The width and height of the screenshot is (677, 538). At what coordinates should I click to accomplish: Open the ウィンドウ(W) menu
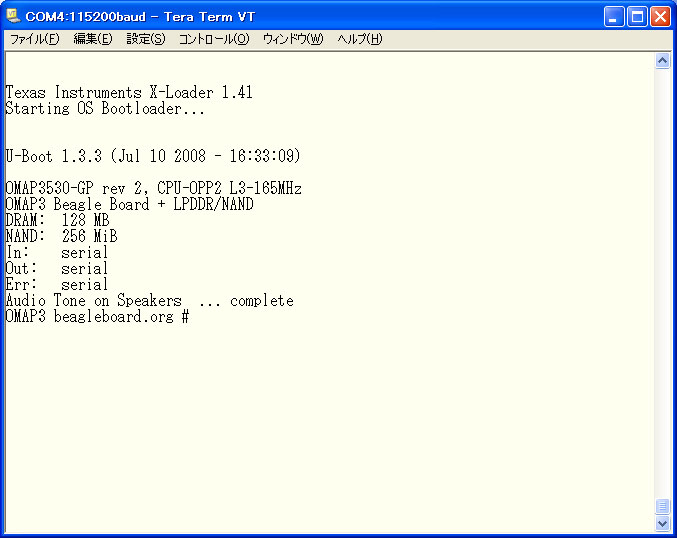[x=293, y=39]
